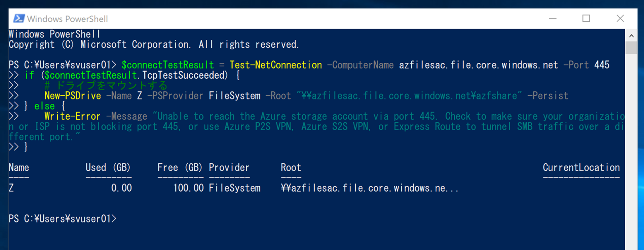
Task: Click the New-PSDrive command text
Action: 72,96
